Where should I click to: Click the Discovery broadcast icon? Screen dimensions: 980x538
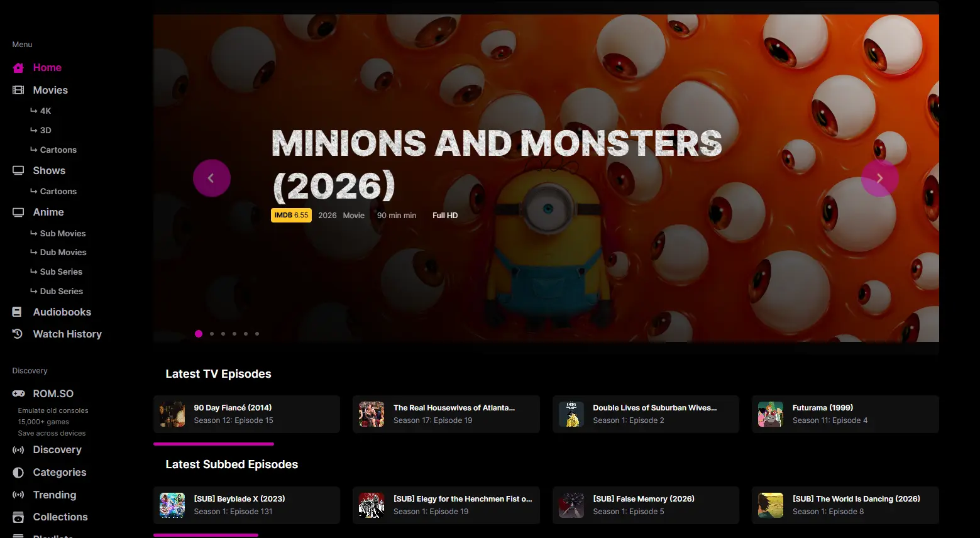[18, 450]
